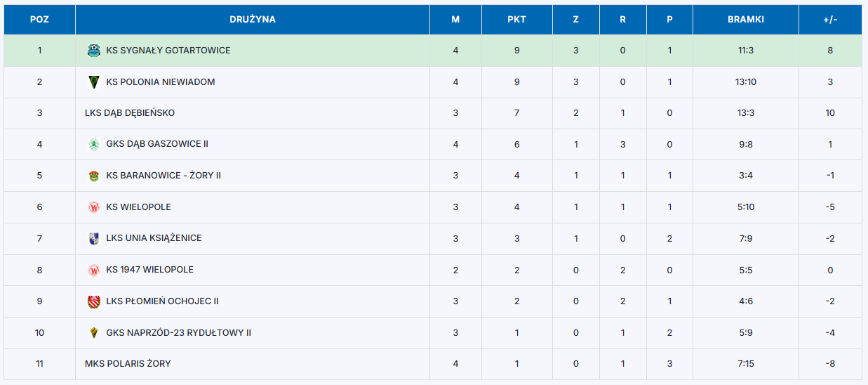The width and height of the screenshot is (868, 385).
Task: Click the KS 1947 Wielopole club crest
Action: pyautogui.click(x=93, y=270)
